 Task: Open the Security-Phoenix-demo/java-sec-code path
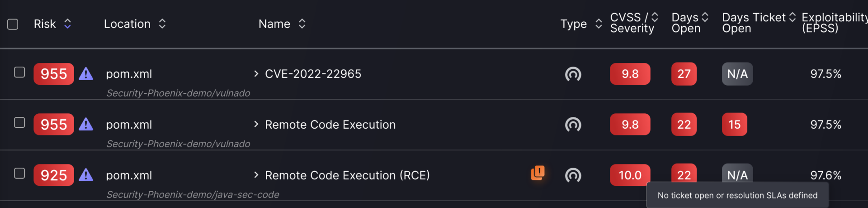193,194
